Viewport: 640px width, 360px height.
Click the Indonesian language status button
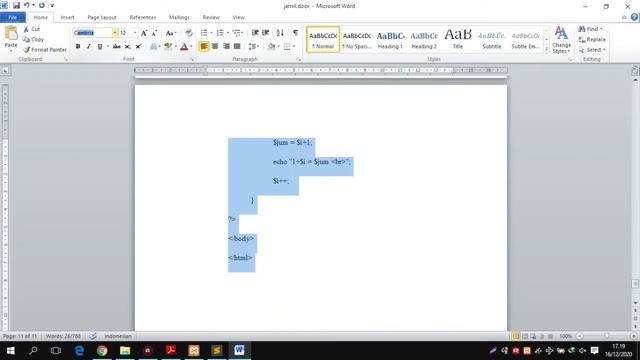point(118,336)
